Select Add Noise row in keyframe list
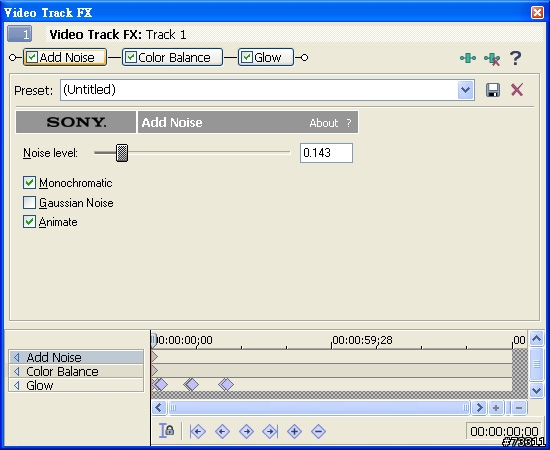The width and height of the screenshot is (550, 450). pos(76,357)
